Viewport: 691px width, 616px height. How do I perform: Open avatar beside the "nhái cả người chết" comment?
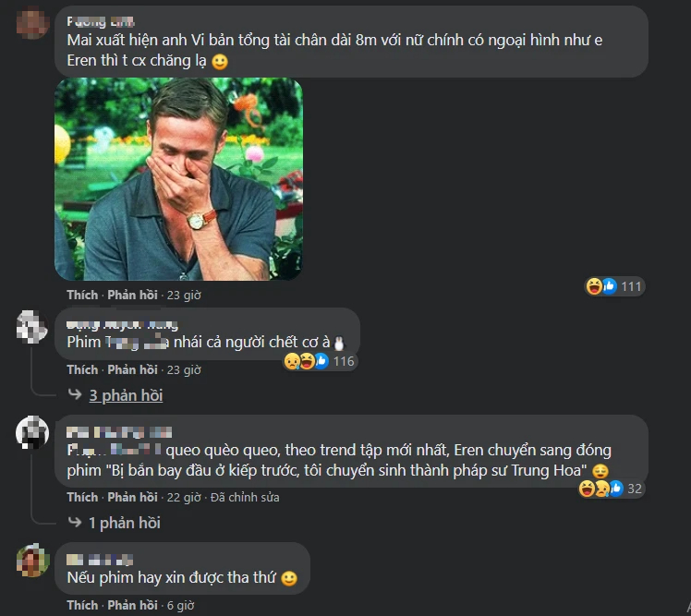pyautogui.click(x=32, y=326)
